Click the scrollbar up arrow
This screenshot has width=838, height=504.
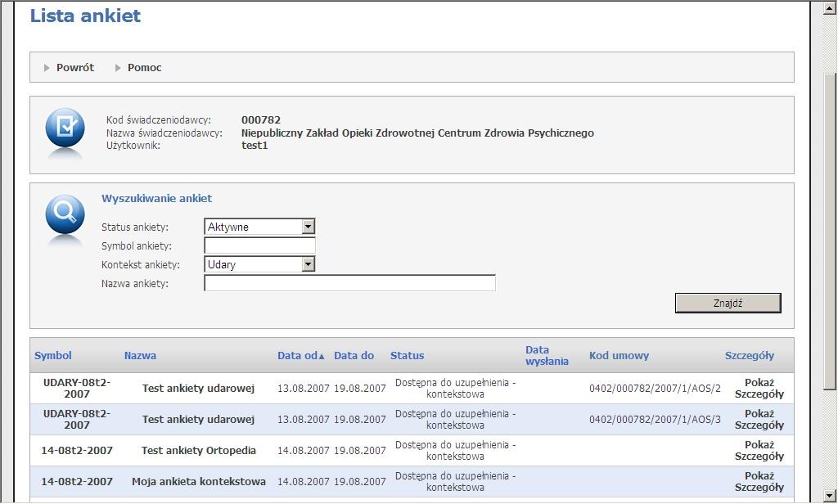[x=830, y=9]
